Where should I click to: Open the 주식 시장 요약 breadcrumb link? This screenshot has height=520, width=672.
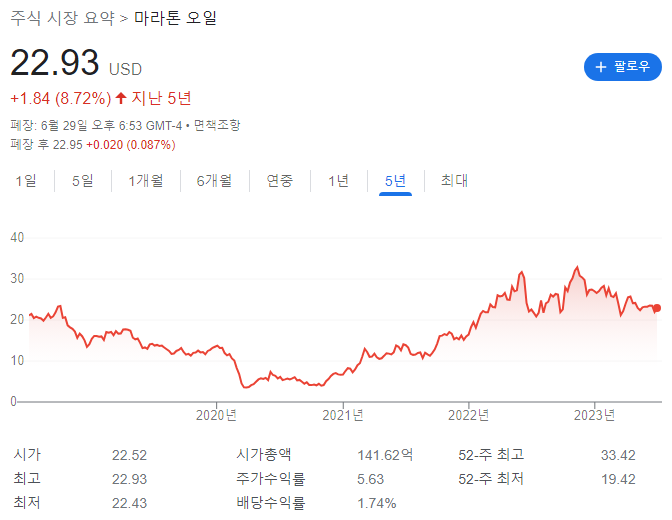pyautogui.click(x=63, y=18)
